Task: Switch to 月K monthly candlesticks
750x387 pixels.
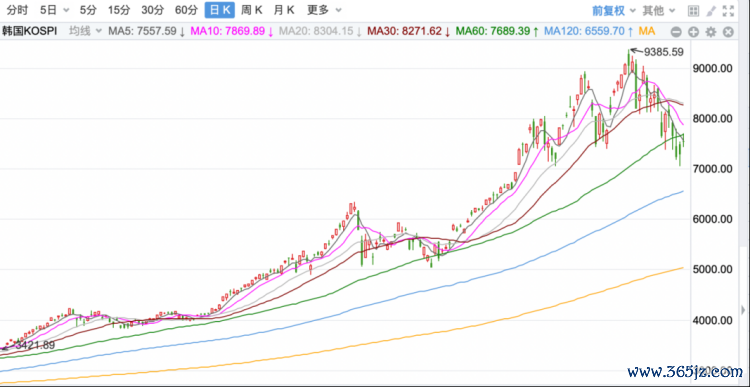Action: (284, 10)
